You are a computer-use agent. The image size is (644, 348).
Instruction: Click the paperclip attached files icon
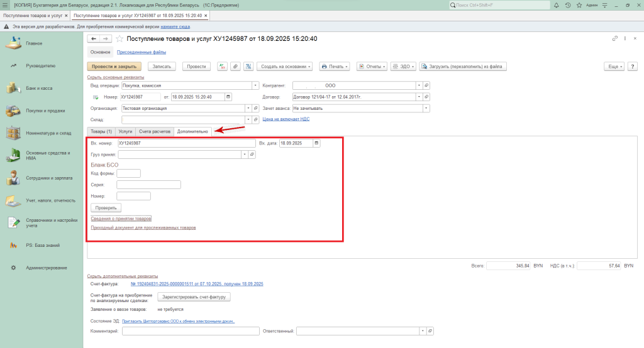coord(235,66)
